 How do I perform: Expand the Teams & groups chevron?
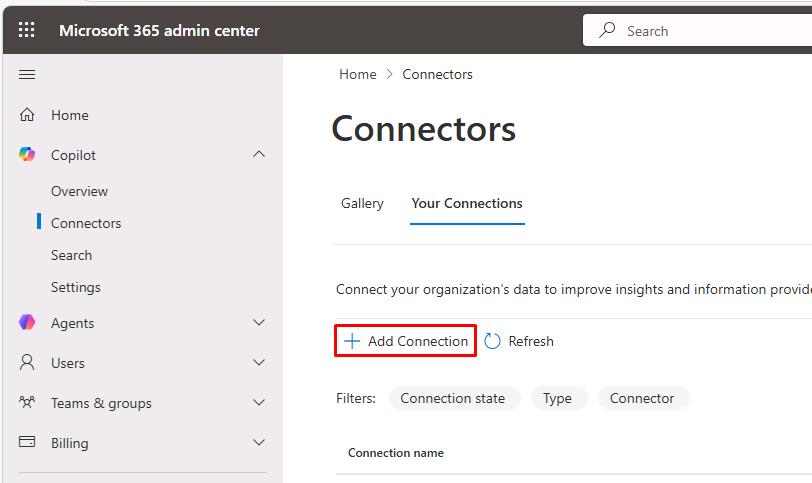click(259, 402)
